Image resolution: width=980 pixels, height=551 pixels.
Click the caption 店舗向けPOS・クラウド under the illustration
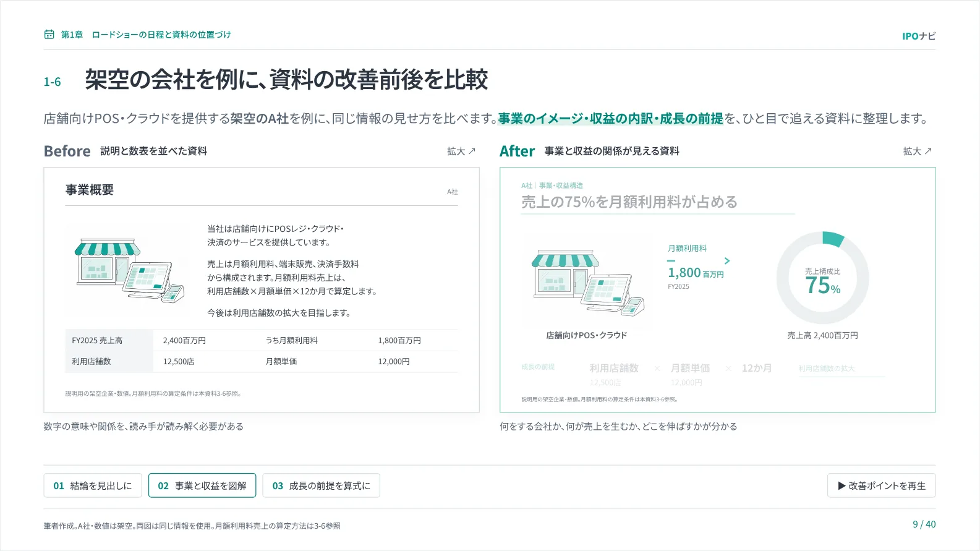(587, 335)
